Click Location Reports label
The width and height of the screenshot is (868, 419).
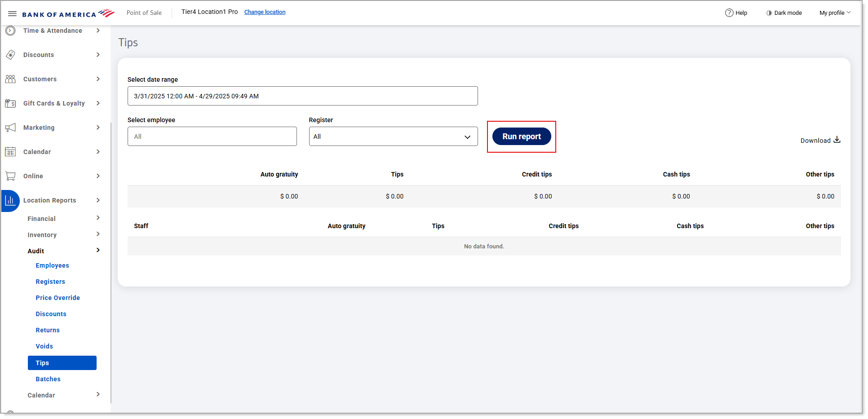point(50,200)
